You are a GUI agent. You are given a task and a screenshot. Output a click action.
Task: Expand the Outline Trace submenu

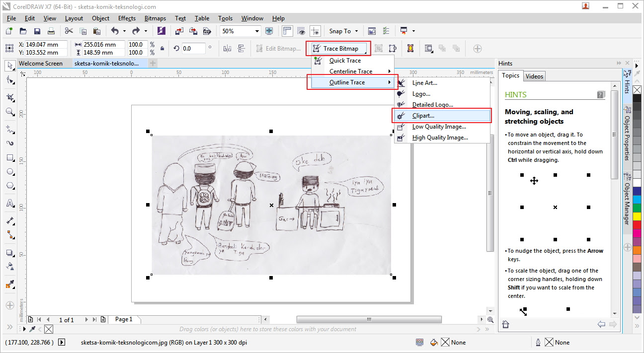352,82
